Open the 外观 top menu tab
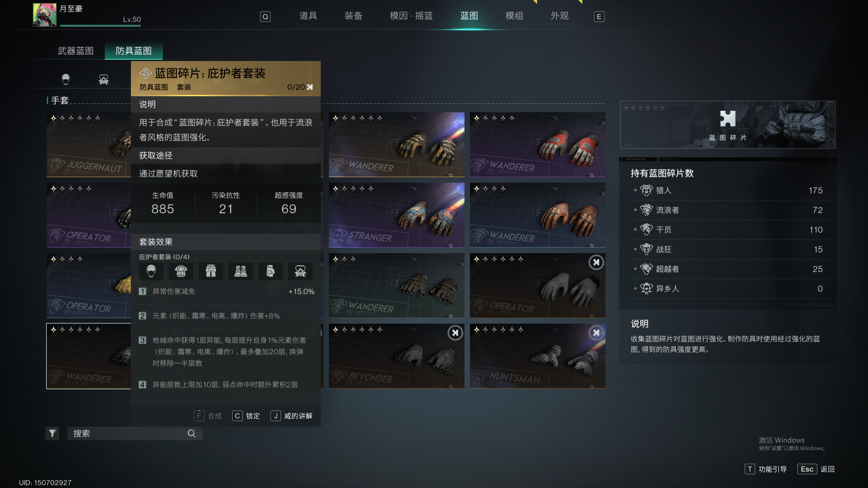The height and width of the screenshot is (488, 868). (x=559, y=16)
